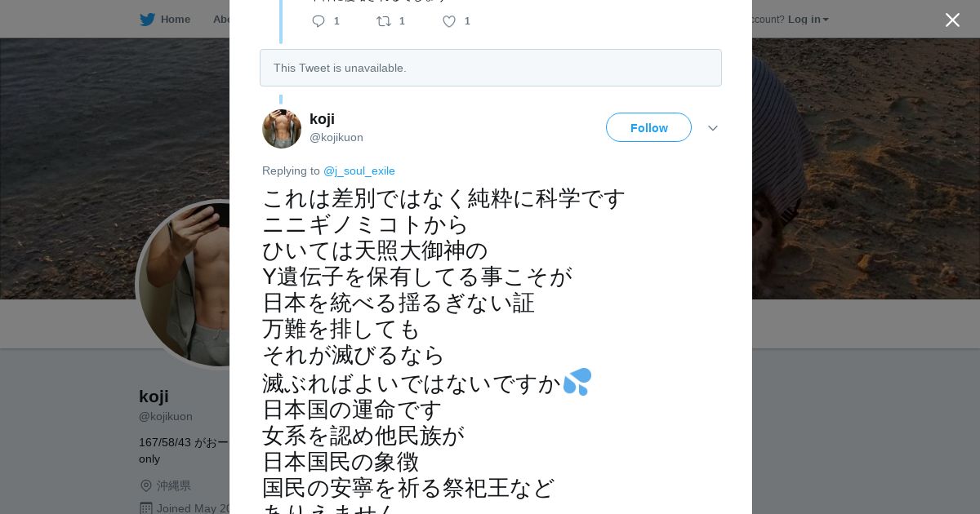Viewport: 980px width, 514px height.
Task: Like the tweet with the heart icon
Action: pyautogui.click(x=449, y=21)
